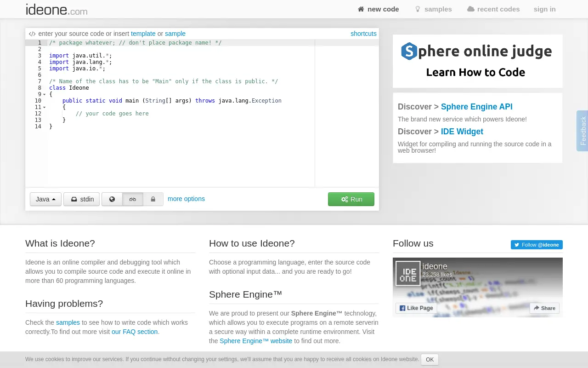The height and width of the screenshot is (368, 588).
Task: Click the ideone Facebook page name
Action: pyautogui.click(x=435, y=266)
